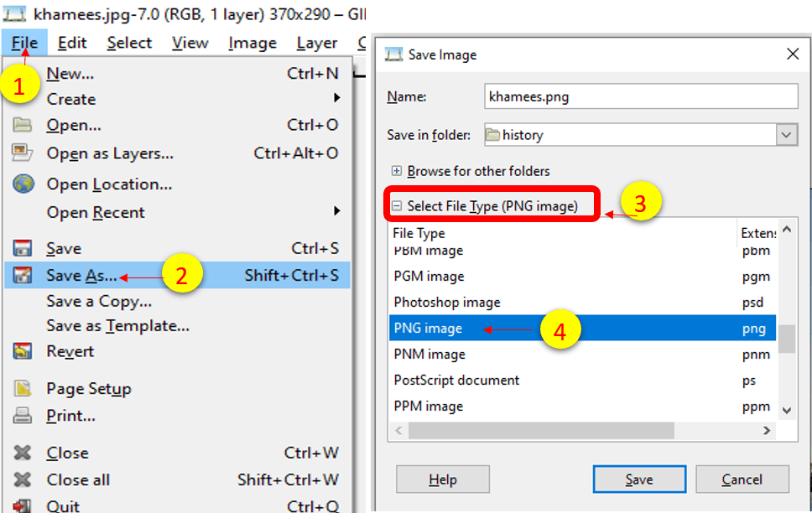Screen dimensions: 812x513
Task: Click the folder icon next to history
Action: (x=493, y=135)
